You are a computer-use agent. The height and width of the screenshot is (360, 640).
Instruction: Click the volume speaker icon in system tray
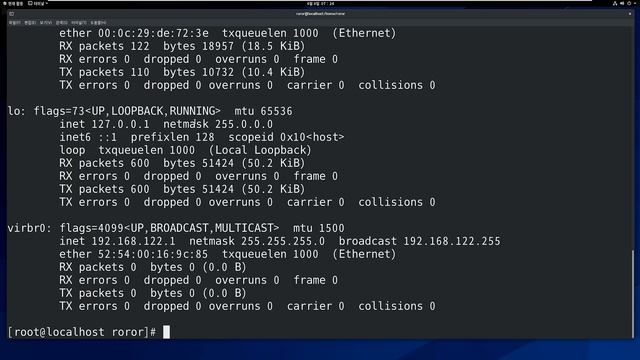click(x=622, y=3)
